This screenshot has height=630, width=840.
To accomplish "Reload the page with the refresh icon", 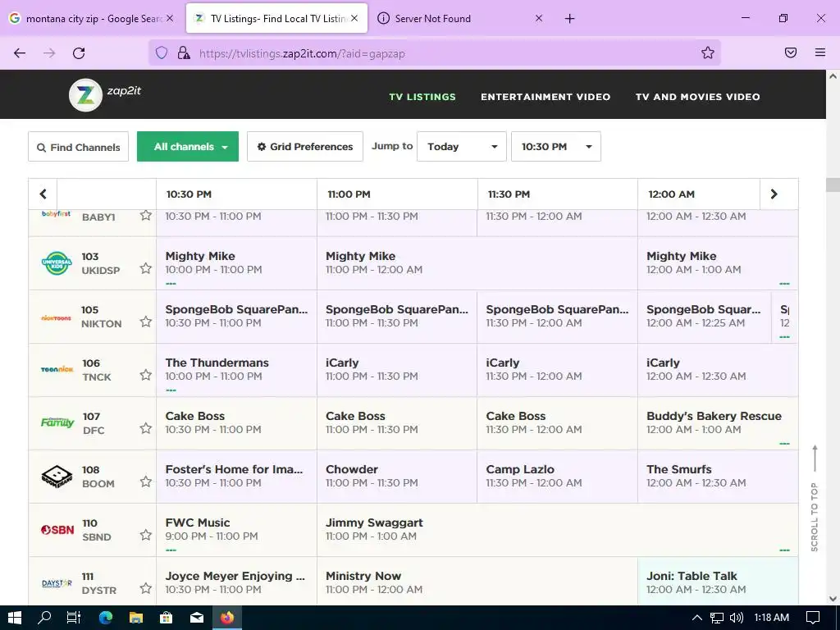I will pyautogui.click(x=79, y=53).
